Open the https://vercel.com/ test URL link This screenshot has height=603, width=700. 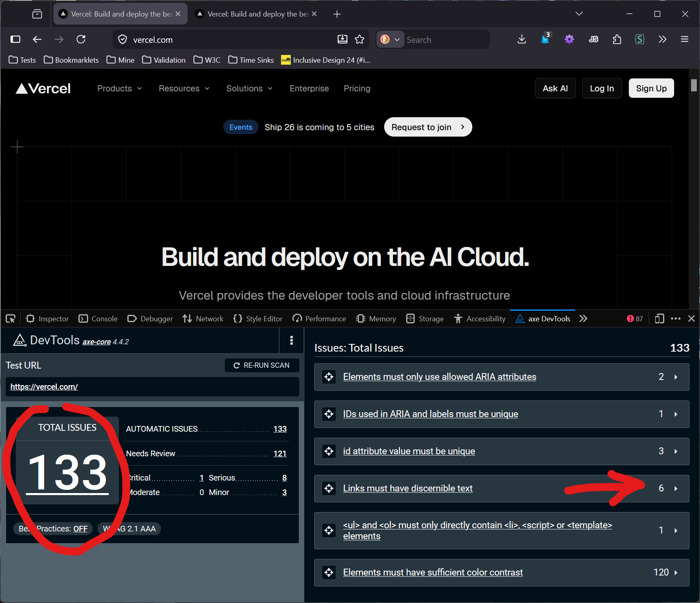coord(44,387)
